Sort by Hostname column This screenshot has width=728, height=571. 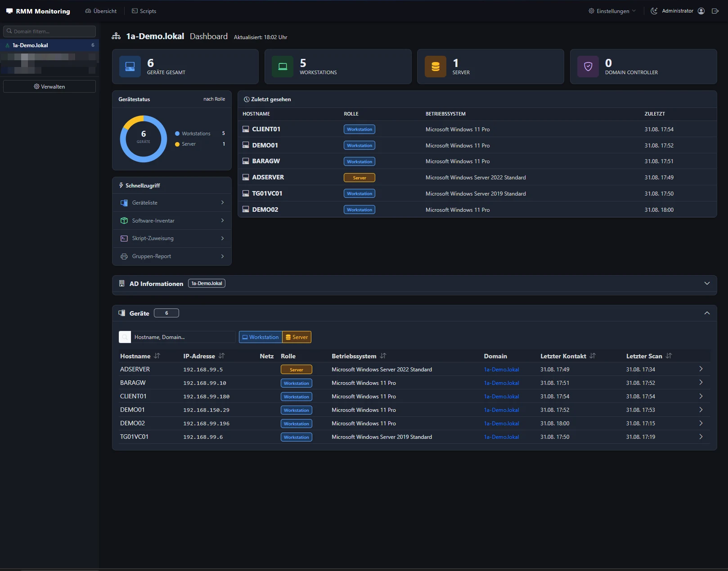pyautogui.click(x=140, y=356)
